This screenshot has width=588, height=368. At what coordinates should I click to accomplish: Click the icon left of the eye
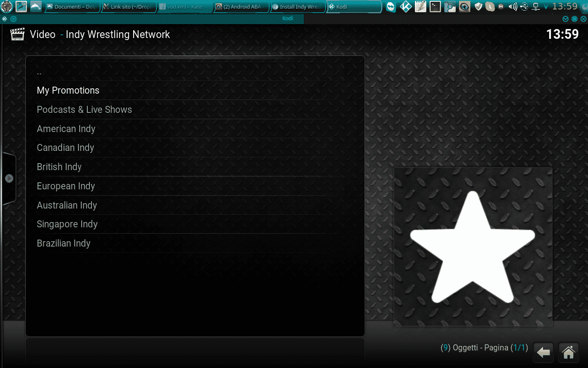tap(450, 7)
